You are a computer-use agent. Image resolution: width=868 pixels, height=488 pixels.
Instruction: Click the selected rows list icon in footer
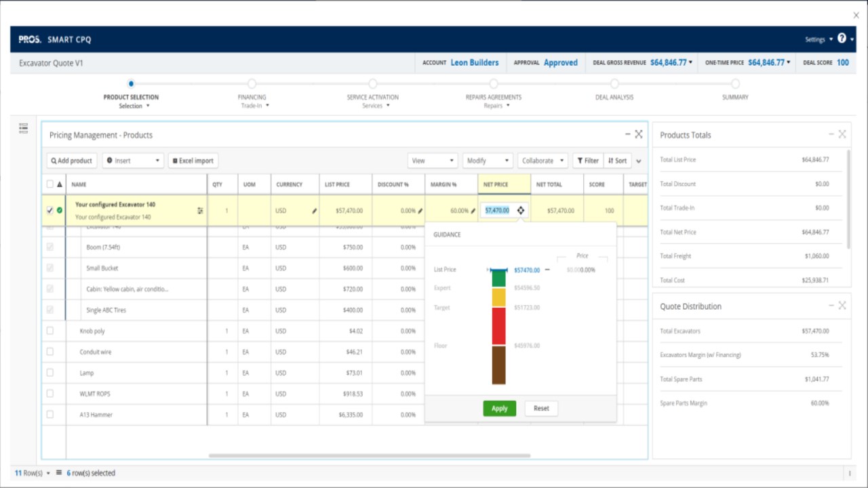[x=59, y=473]
